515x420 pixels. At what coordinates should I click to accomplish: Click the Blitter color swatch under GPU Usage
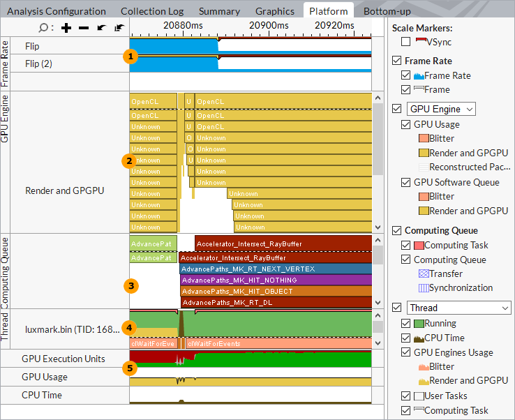click(x=424, y=139)
